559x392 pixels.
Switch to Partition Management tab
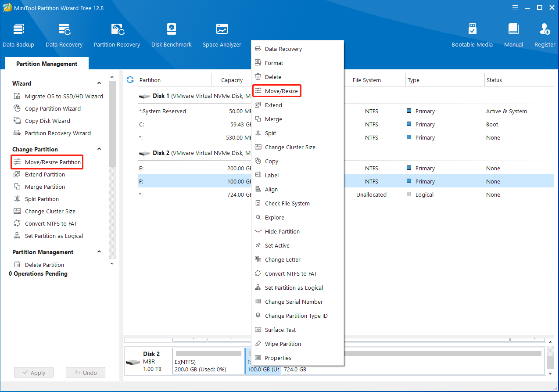coord(47,64)
